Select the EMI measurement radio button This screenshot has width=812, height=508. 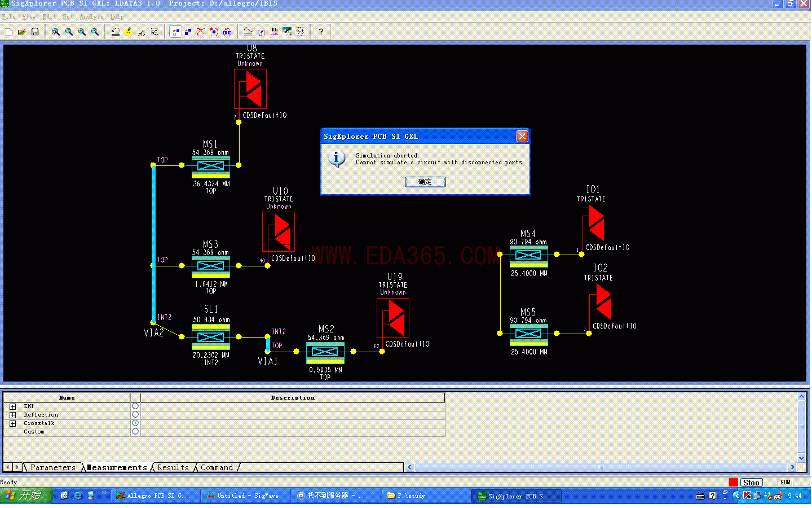(x=135, y=406)
